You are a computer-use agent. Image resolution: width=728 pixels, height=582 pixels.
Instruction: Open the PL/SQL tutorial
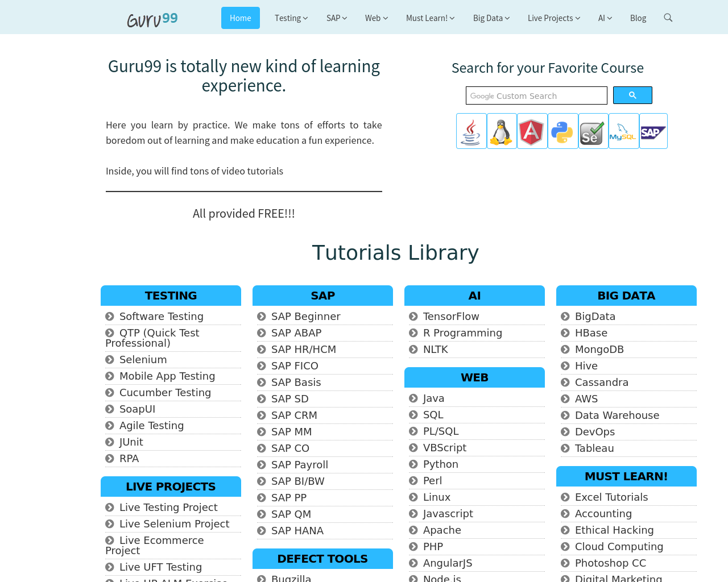coord(441,431)
